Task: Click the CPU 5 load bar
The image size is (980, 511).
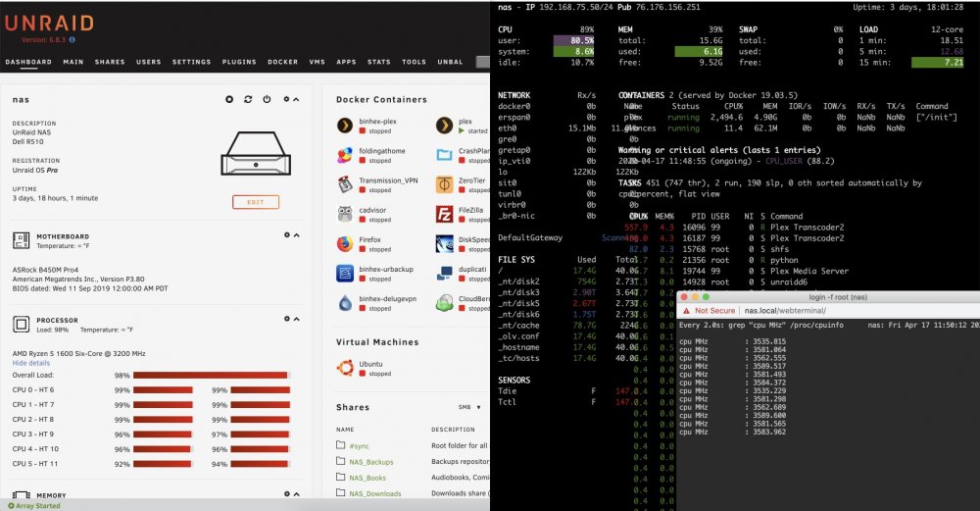Action: (163, 464)
